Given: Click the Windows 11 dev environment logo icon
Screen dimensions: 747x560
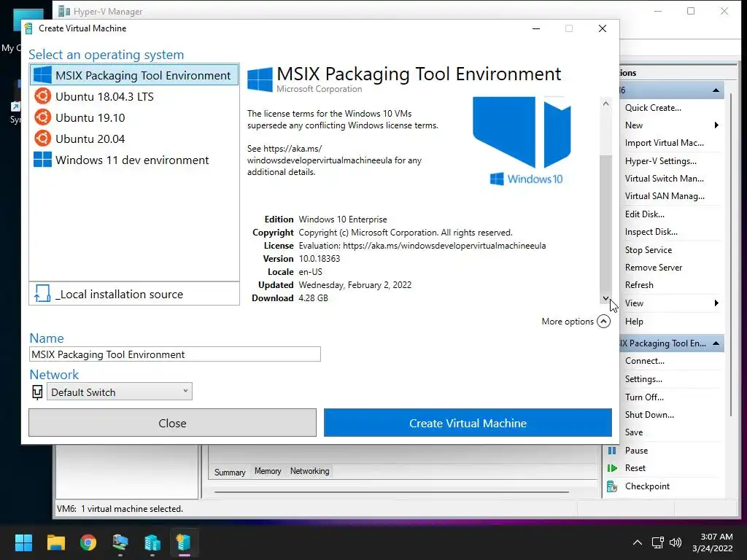Looking at the screenshot, I should (x=42, y=160).
